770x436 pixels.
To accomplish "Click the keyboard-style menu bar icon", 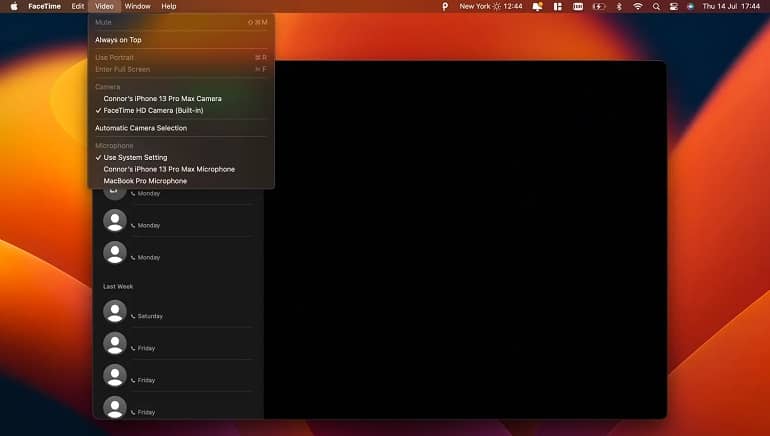I will [x=578, y=6].
